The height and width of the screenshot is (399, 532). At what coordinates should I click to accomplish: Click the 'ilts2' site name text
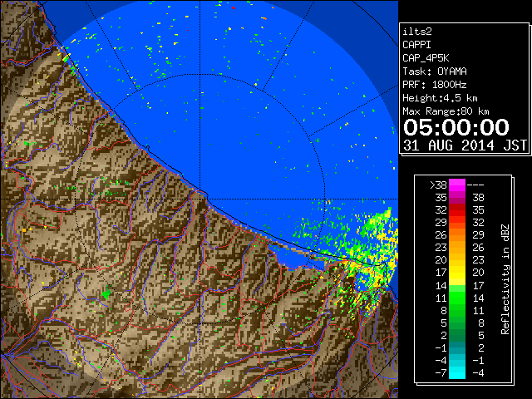click(417, 32)
